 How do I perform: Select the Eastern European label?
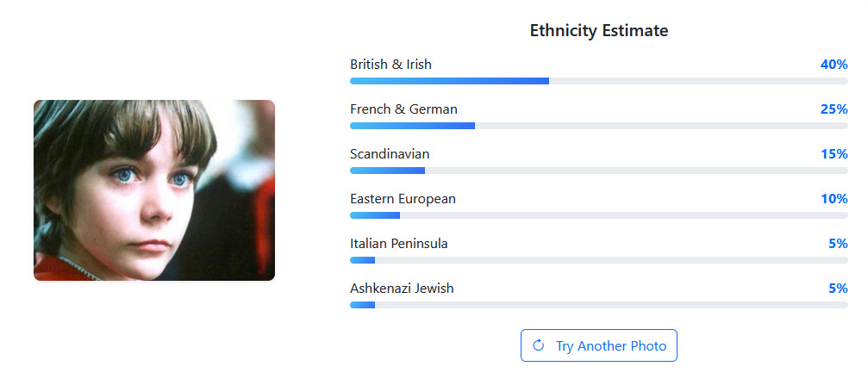coord(403,199)
